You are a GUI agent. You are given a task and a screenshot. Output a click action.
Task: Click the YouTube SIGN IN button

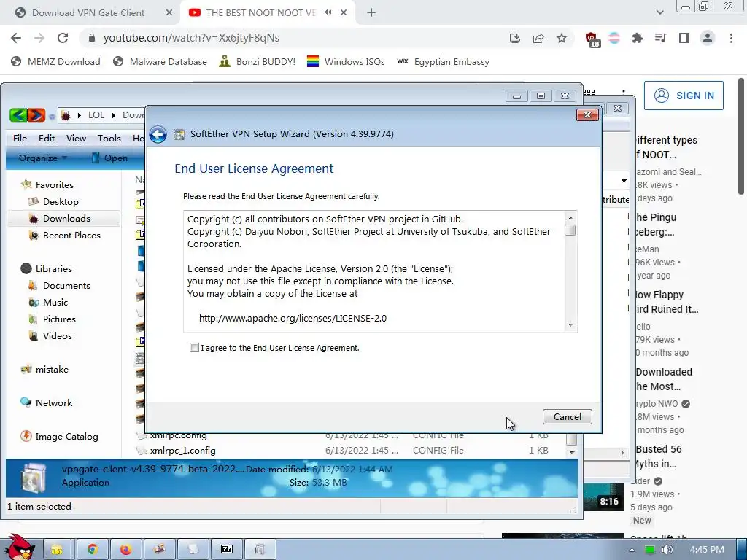[x=684, y=96]
